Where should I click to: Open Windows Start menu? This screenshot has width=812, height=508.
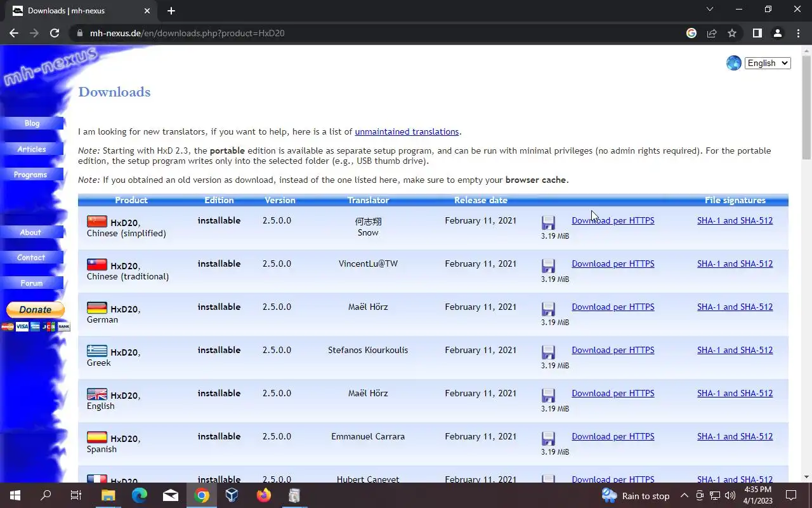point(15,495)
